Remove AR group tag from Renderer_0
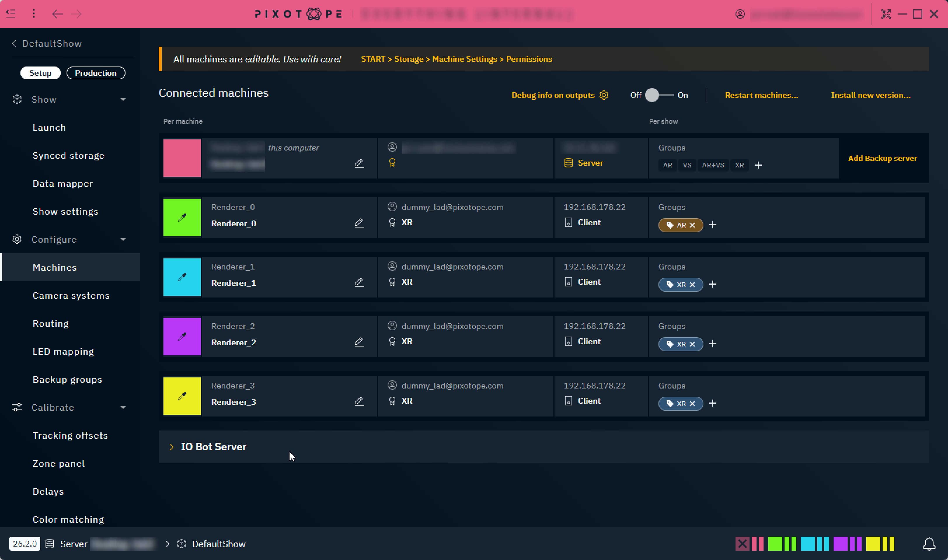Image resolution: width=948 pixels, height=560 pixels. coord(692,225)
